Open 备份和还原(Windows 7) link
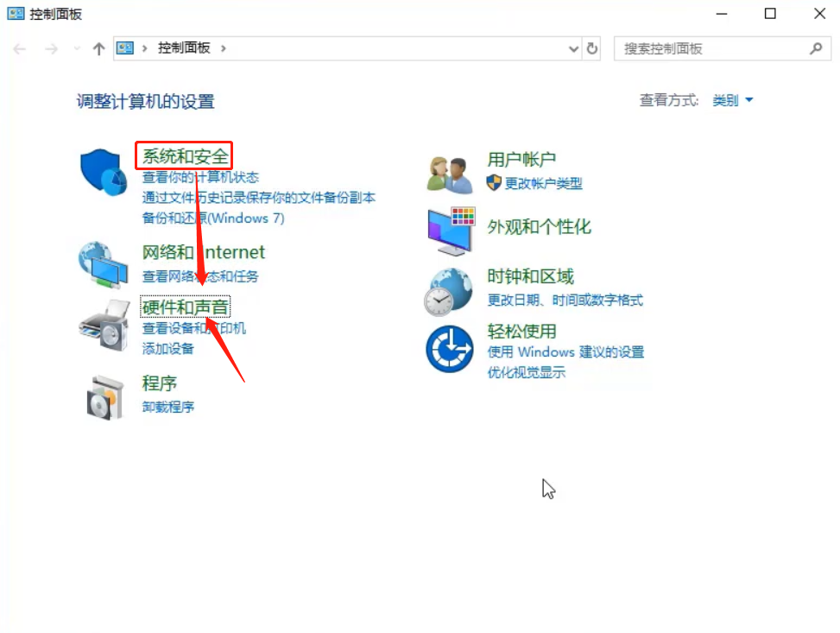840x633 pixels. [x=212, y=218]
